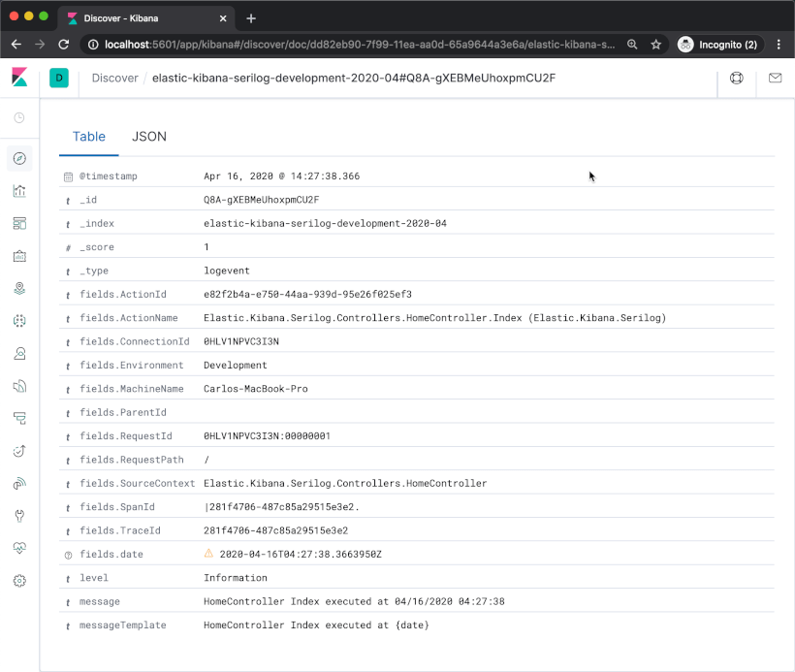Click the Incognito (2) profile button
The width and height of the screenshot is (795, 672).
pyautogui.click(x=718, y=45)
